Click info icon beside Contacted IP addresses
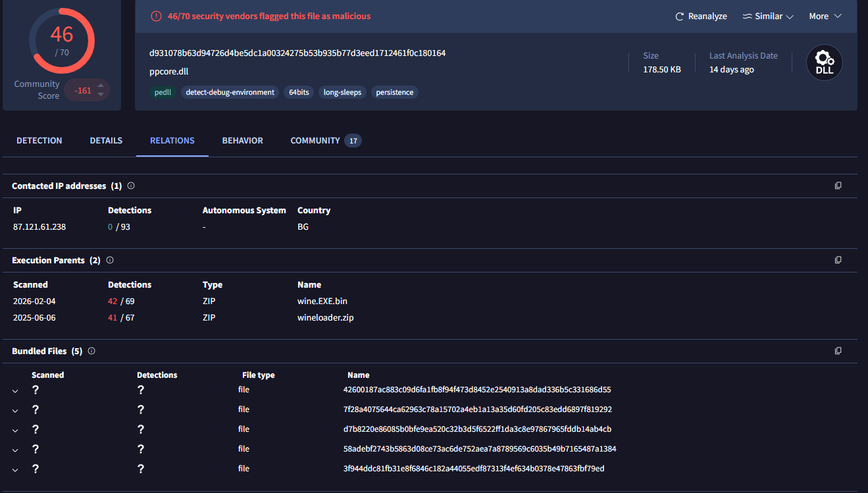This screenshot has width=868, height=493. pos(131,186)
